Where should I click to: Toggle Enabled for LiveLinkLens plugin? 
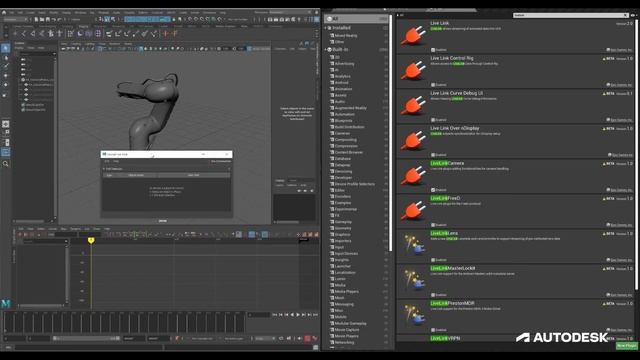pos(433,260)
